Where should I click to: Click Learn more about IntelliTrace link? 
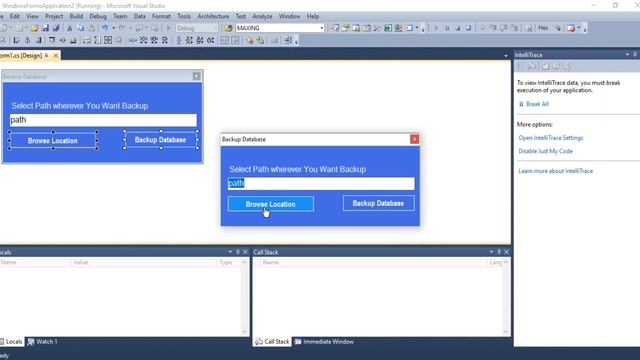[556, 171]
